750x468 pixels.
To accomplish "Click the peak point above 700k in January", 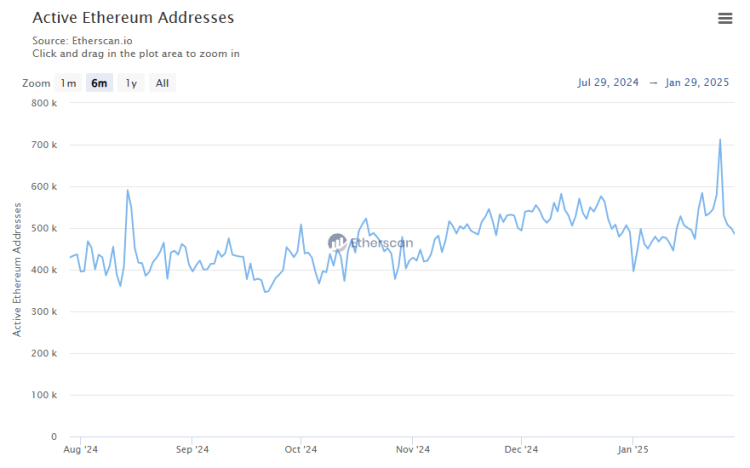I will (x=720, y=140).
